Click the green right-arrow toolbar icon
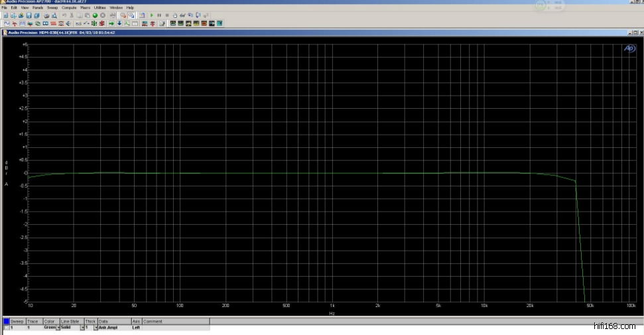Viewport: 644px width, 335px height. (x=111, y=23)
